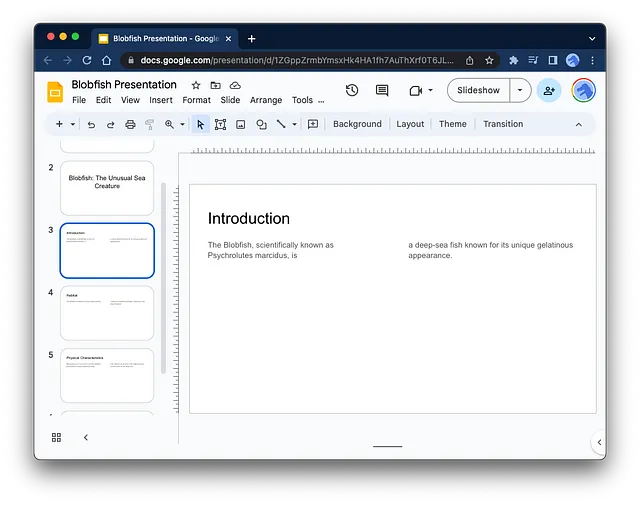Open Chrome tab search chevron
The width and height of the screenshot is (640, 505).
[592, 39]
